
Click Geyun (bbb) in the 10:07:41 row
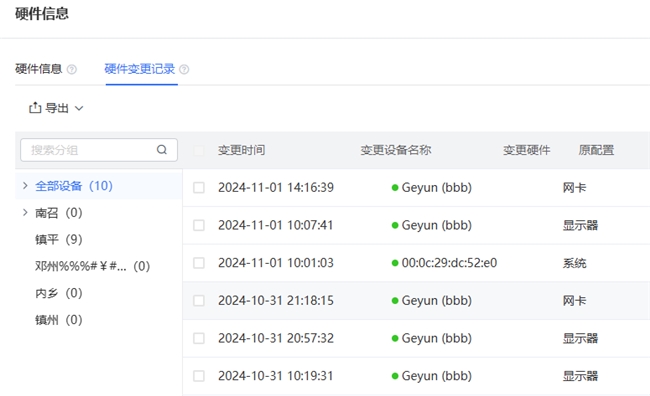[x=437, y=225]
